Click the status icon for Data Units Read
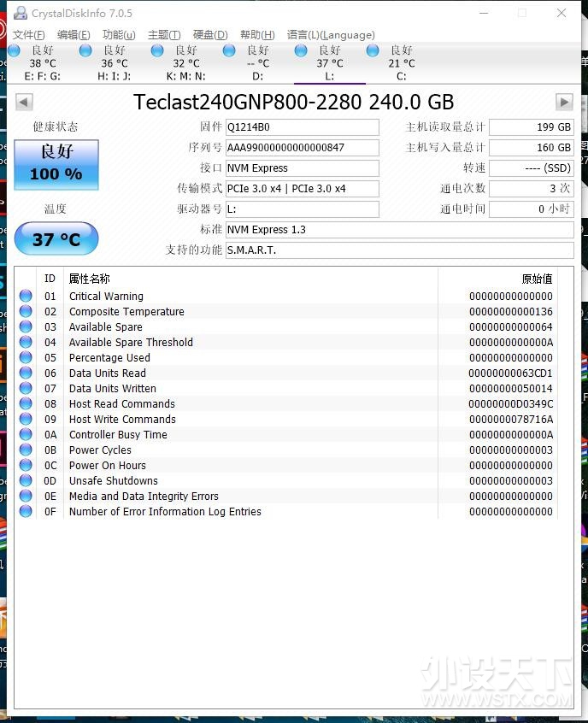This screenshot has width=588, height=723. click(26, 373)
